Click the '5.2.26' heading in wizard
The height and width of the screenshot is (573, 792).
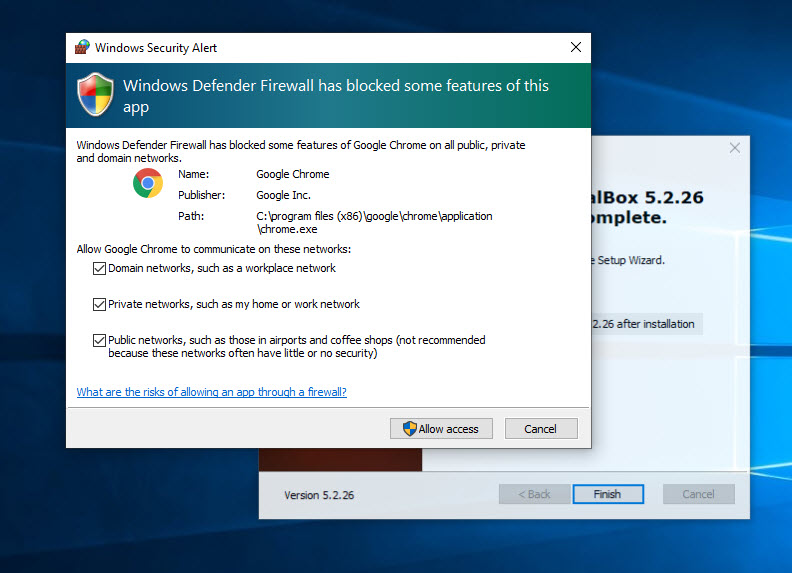pyautogui.click(x=674, y=198)
